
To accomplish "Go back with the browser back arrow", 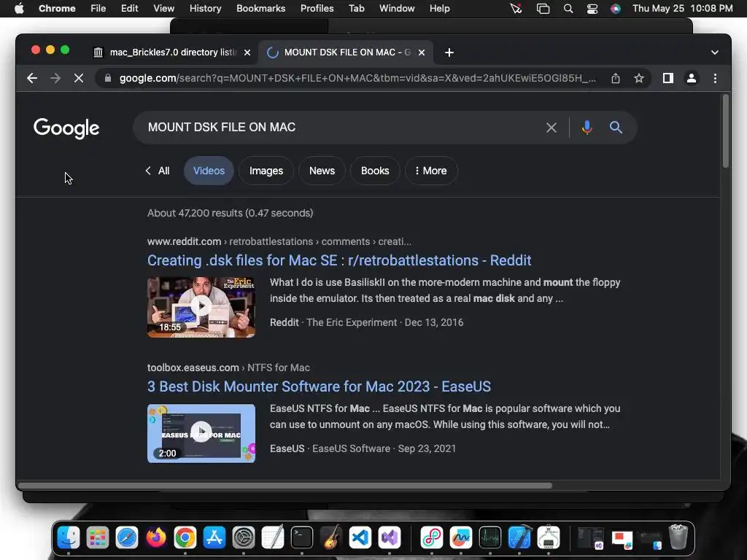I will coord(32,78).
